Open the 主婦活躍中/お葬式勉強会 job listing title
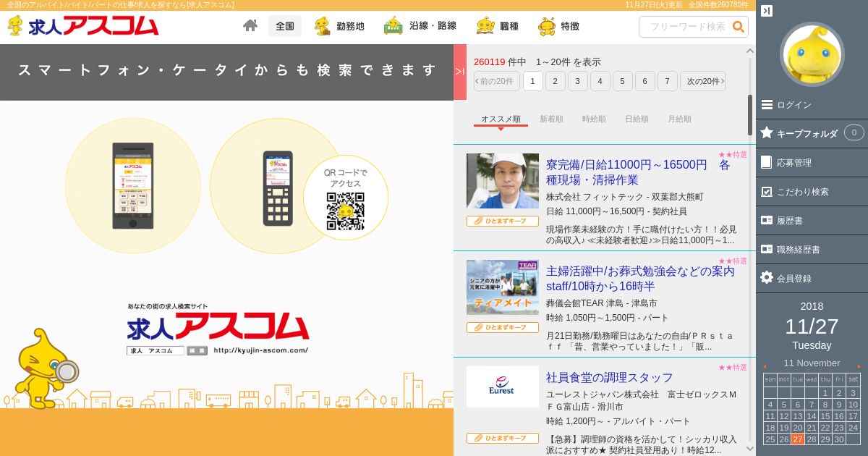The width and height of the screenshot is (868, 456). (x=641, y=279)
